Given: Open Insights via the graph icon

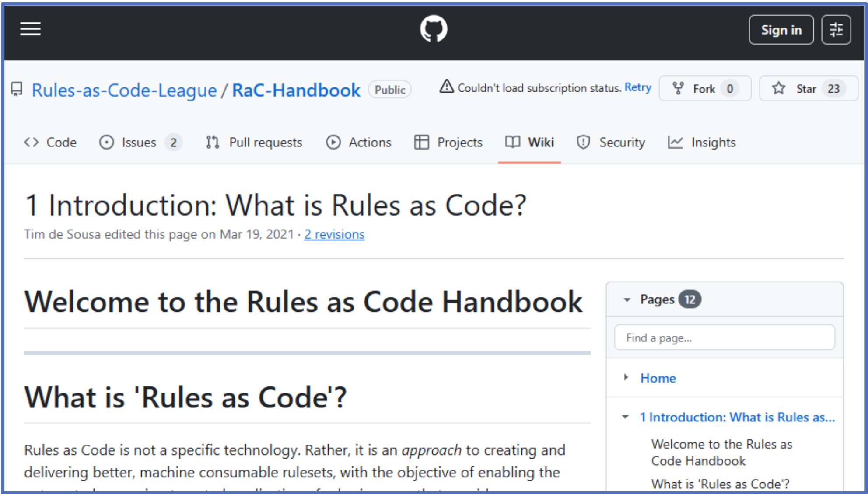Looking at the screenshot, I should [x=675, y=142].
